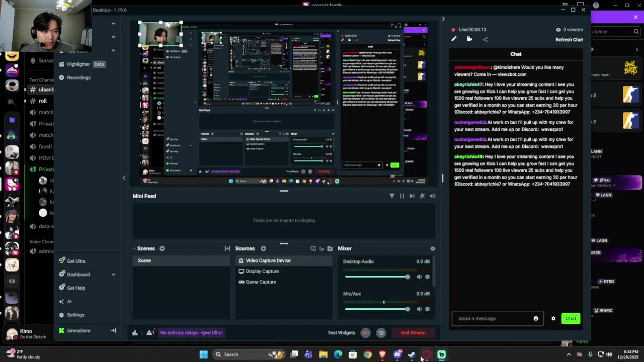Viewport: 644px width, 362px height.
Task: Click the End Stream button
Action: point(413,333)
